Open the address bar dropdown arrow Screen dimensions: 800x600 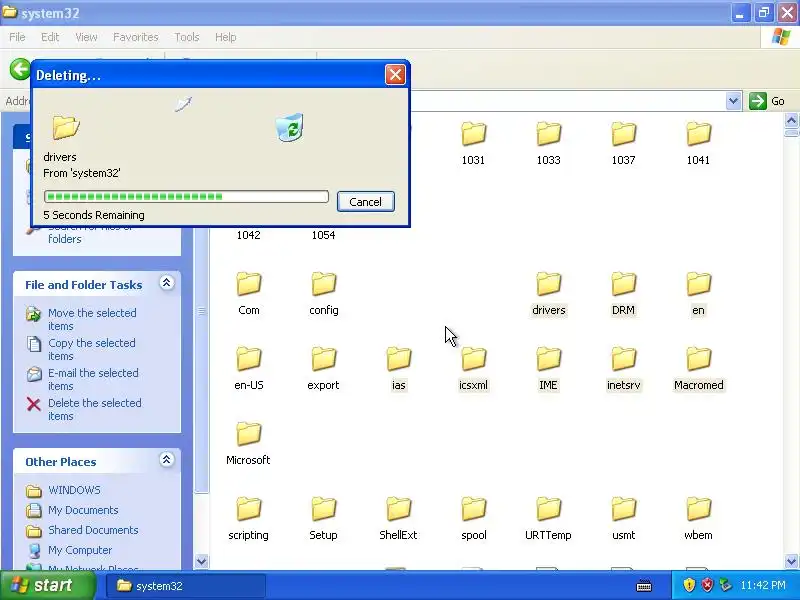(x=733, y=101)
